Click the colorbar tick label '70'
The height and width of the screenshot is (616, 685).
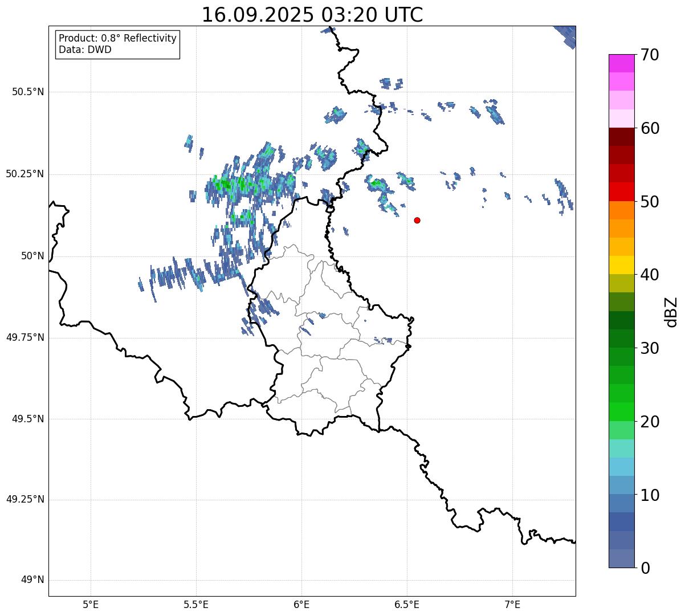pos(650,55)
